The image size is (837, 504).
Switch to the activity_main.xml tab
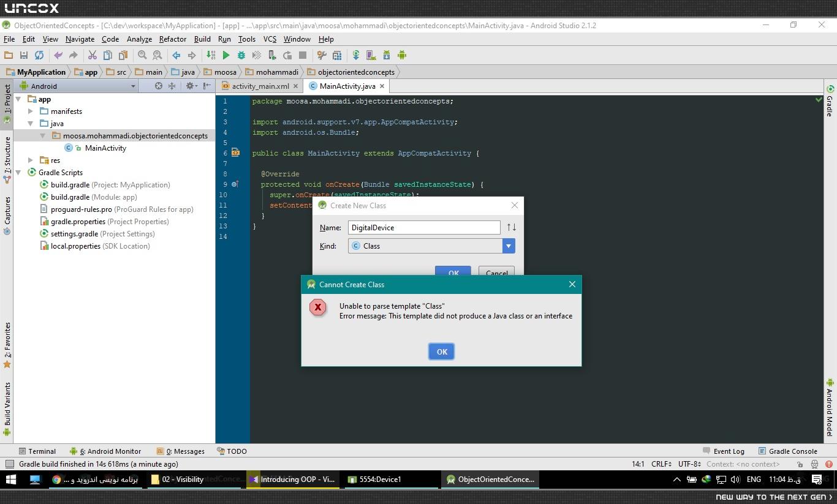[x=260, y=86]
